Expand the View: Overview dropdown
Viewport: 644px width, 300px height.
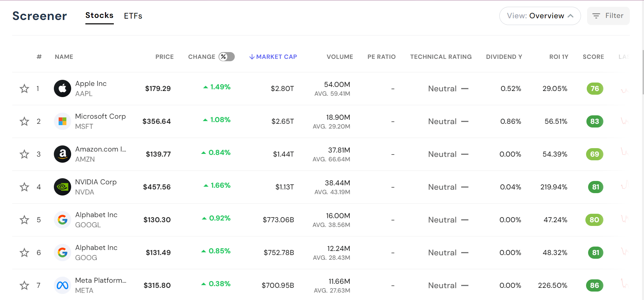540,16
